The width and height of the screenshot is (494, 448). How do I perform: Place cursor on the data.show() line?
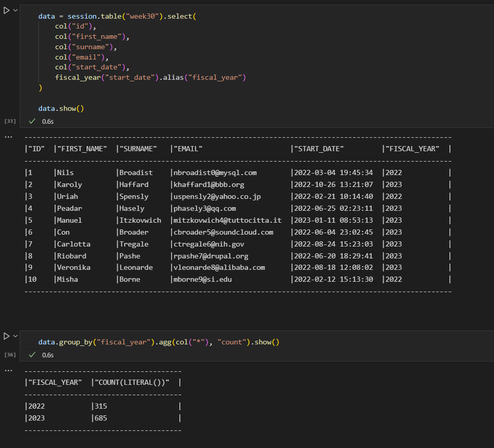coord(61,108)
